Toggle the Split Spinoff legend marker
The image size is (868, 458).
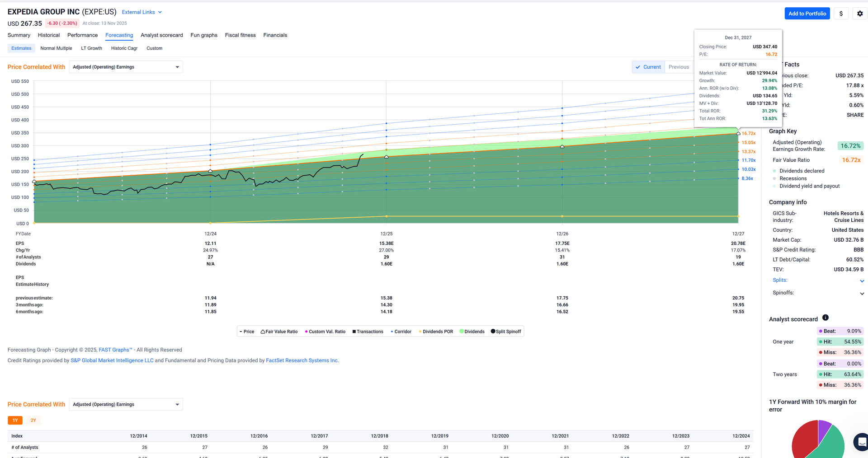pos(493,332)
